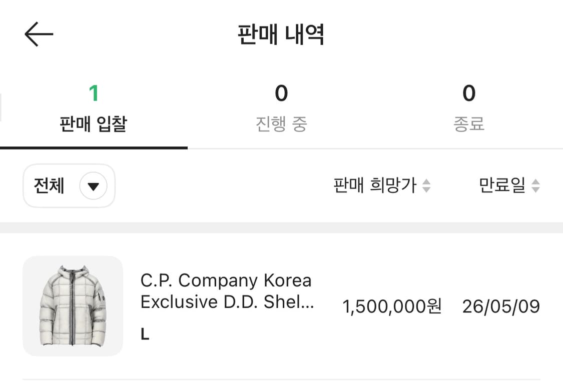563x392 pixels.
Task: Open the C.P. Company puffer jacket thumbnail
Action: click(x=73, y=305)
